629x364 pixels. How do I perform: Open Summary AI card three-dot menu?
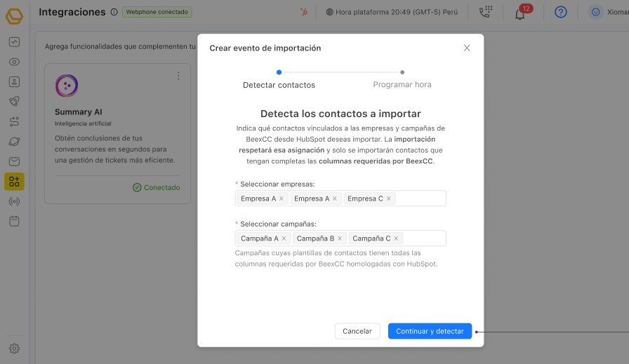point(178,76)
